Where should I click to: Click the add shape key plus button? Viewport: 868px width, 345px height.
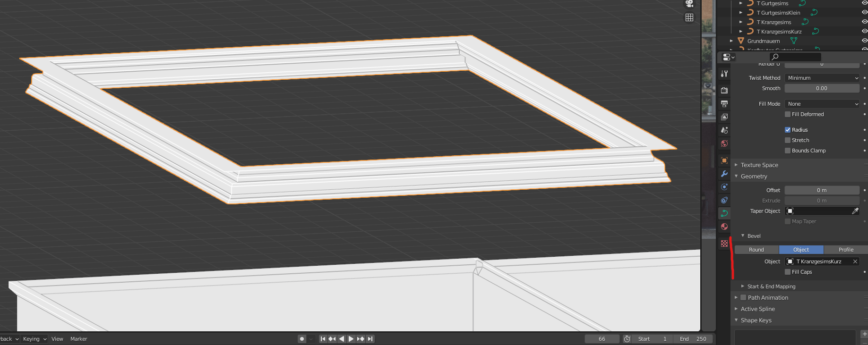(864, 334)
